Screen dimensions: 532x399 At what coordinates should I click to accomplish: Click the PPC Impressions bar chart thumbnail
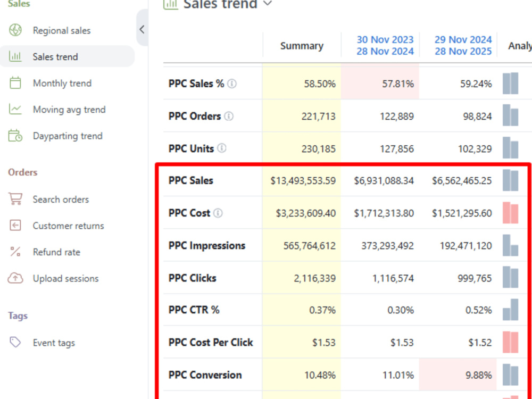(510, 245)
